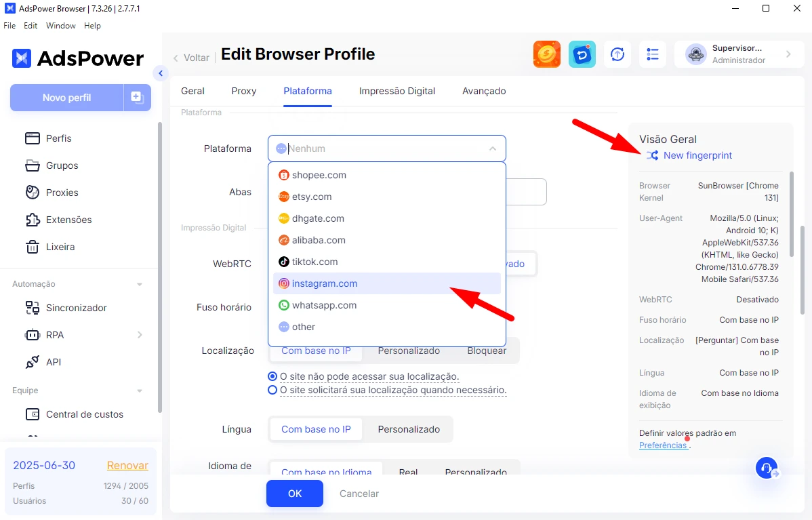Open the blue chat notifications icon

click(x=582, y=54)
